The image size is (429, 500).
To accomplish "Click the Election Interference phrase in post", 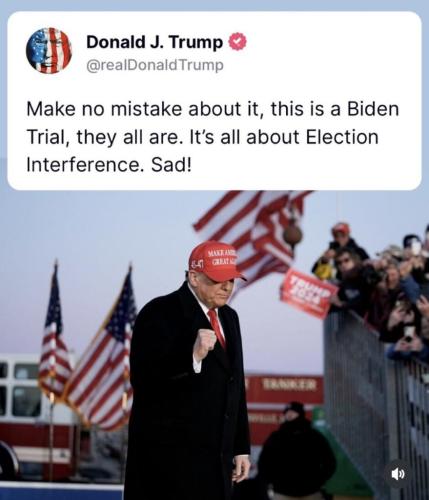I will [202, 151].
